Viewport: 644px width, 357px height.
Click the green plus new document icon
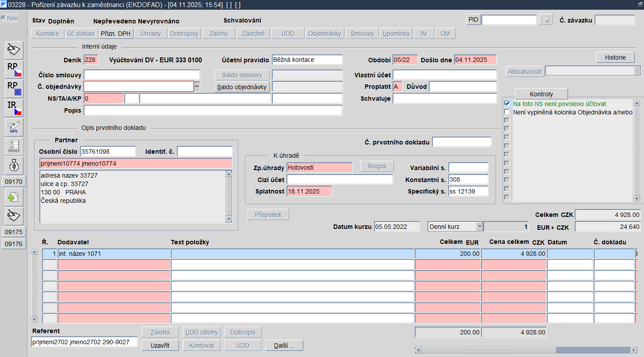pos(14,197)
